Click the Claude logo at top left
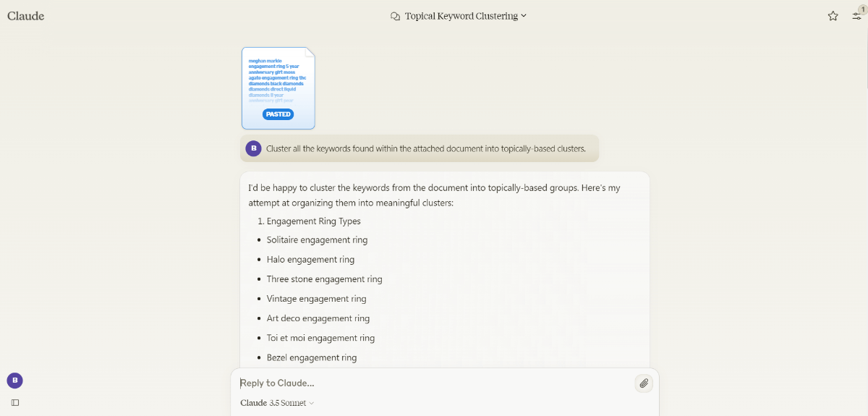This screenshot has width=868, height=416. [x=26, y=16]
